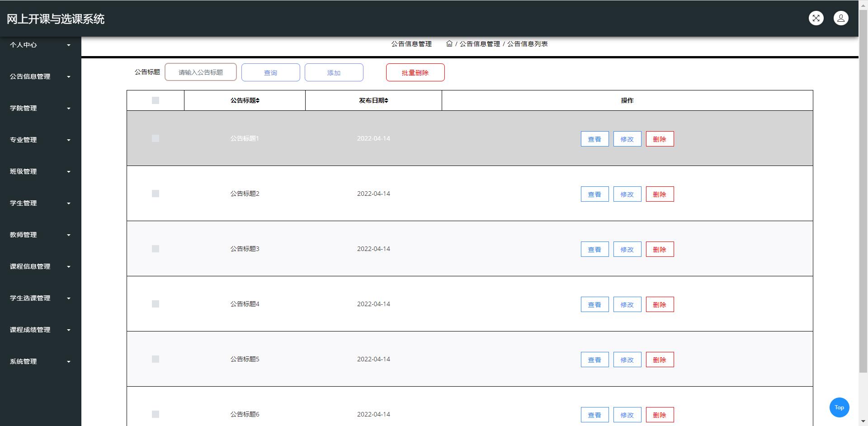The height and width of the screenshot is (426, 868).
Task: Click the 添加 add button
Action: pos(334,72)
